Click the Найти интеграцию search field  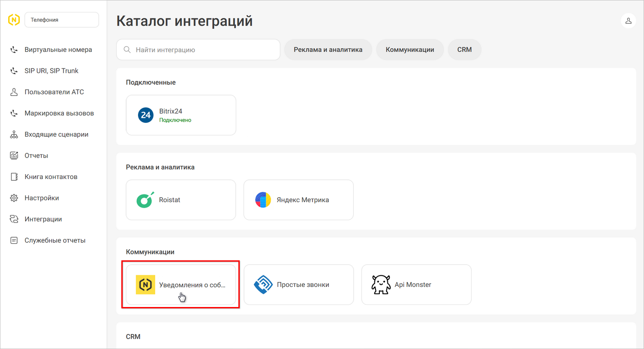tap(198, 49)
